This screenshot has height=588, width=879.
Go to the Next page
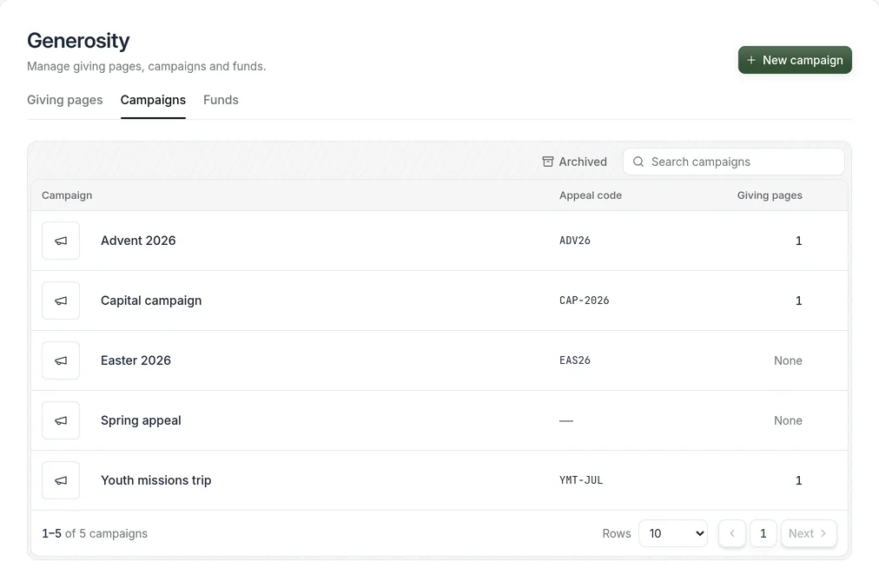(x=809, y=533)
